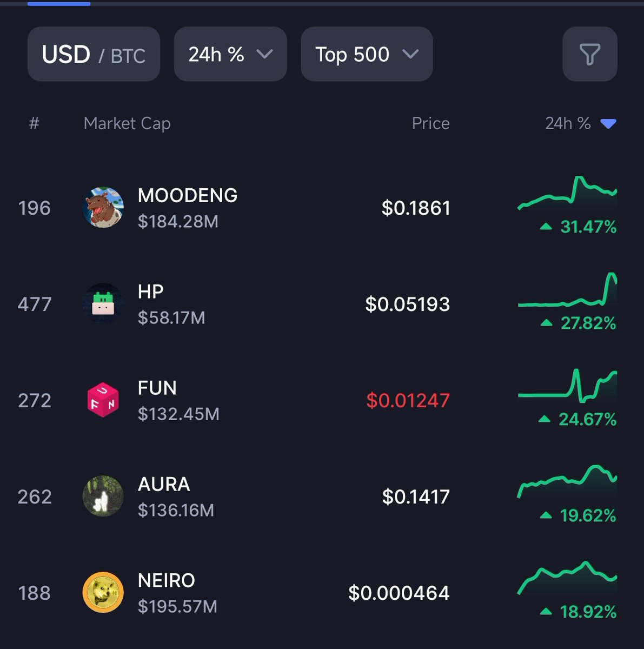Screen dimensions: 644x649
Task: Expand the 24h % timeframe dropdown
Action: click(230, 54)
